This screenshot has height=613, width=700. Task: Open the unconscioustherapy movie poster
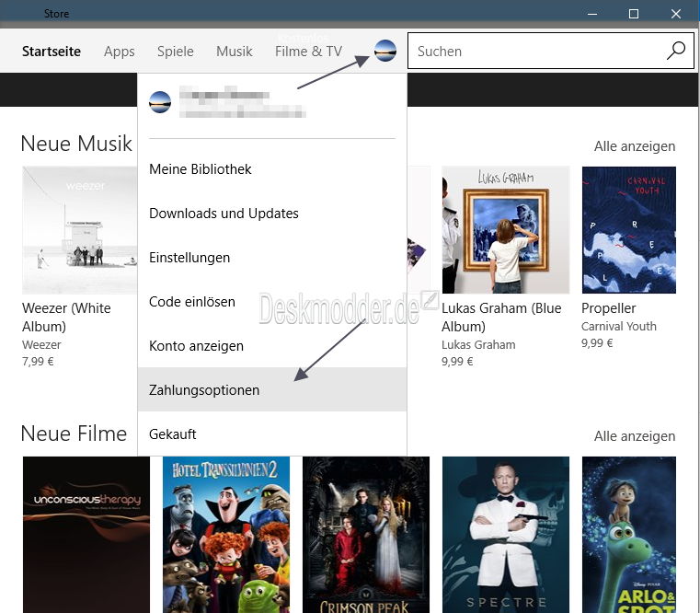coord(86,535)
